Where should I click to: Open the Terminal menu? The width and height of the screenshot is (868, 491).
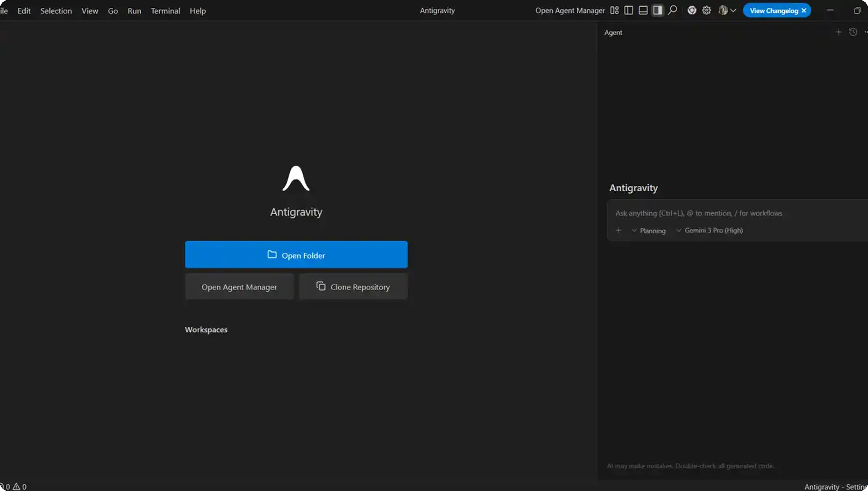[x=166, y=11]
